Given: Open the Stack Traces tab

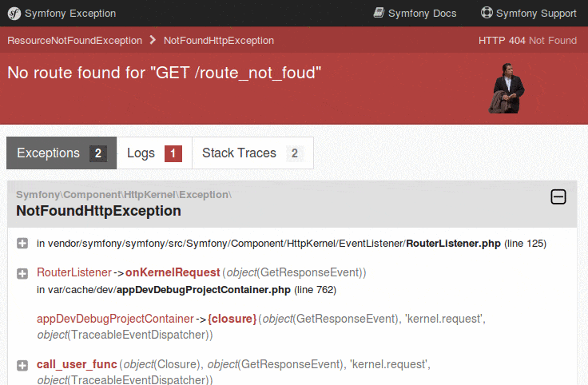Looking at the screenshot, I should tap(252, 153).
